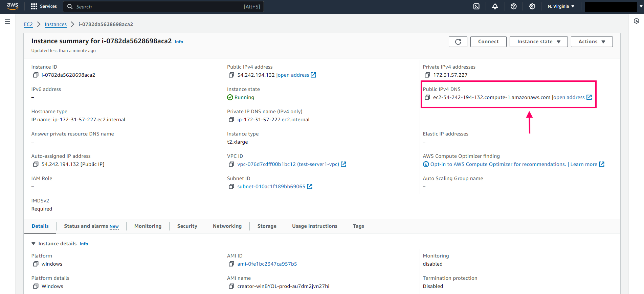Copy the Instance ID value
Image resolution: width=644 pixels, height=294 pixels.
pyautogui.click(x=36, y=75)
